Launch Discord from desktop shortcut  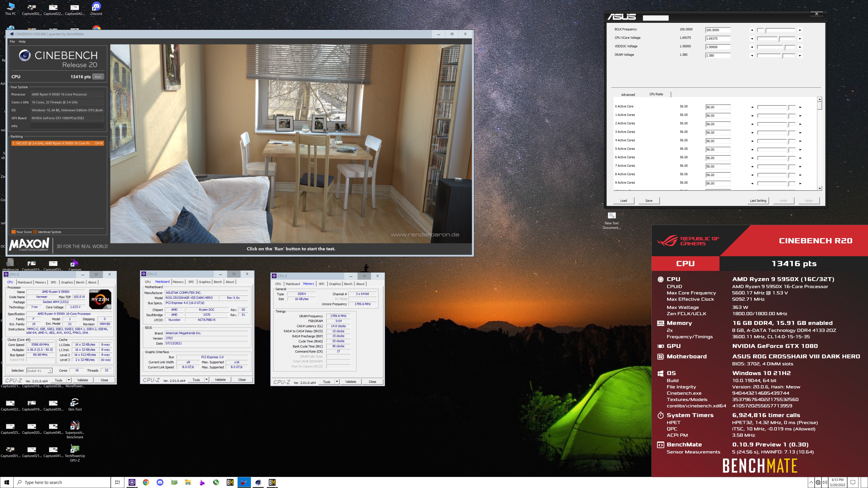click(96, 9)
